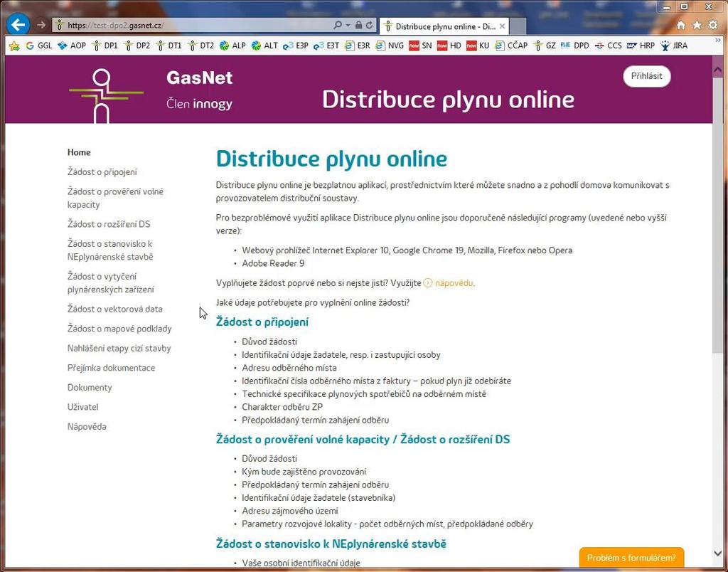Open the ALP favorite
728x572 pixels.
coord(232,46)
